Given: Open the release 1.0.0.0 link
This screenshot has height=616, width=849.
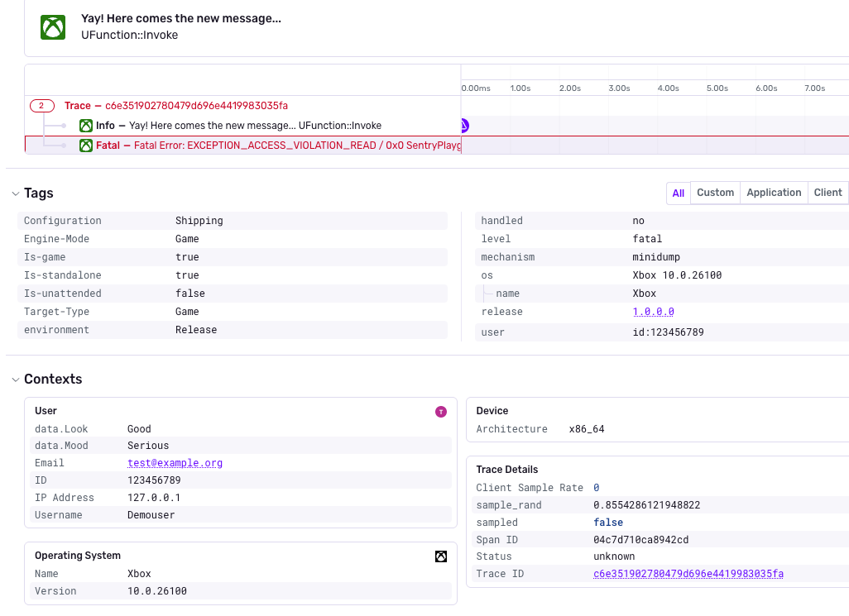Looking at the screenshot, I should point(653,312).
